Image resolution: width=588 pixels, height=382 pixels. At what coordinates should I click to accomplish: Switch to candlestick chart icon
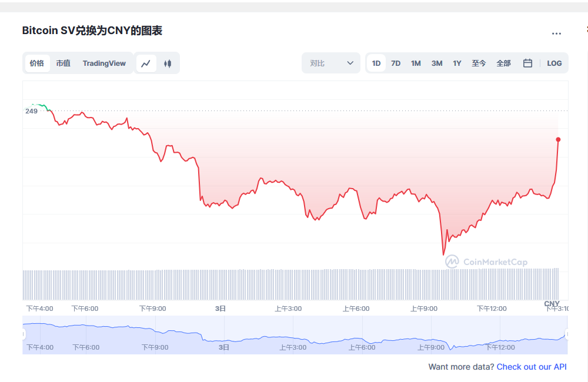point(168,63)
